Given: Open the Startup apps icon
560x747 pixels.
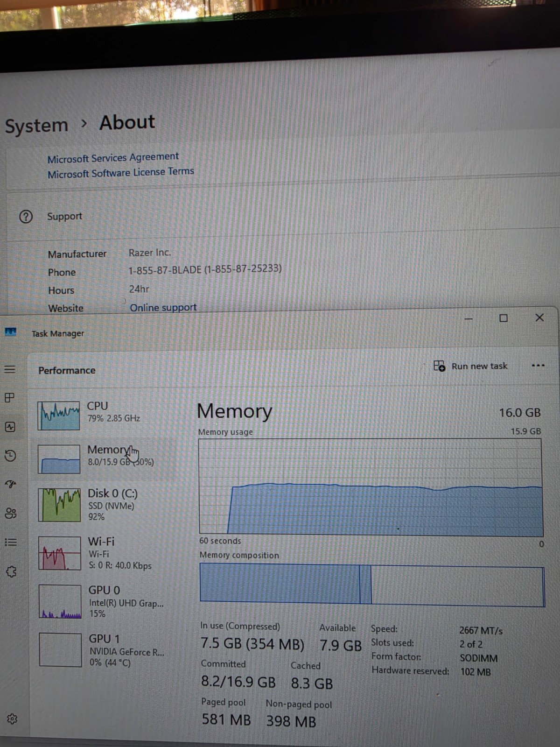Looking at the screenshot, I should pyautogui.click(x=10, y=484).
